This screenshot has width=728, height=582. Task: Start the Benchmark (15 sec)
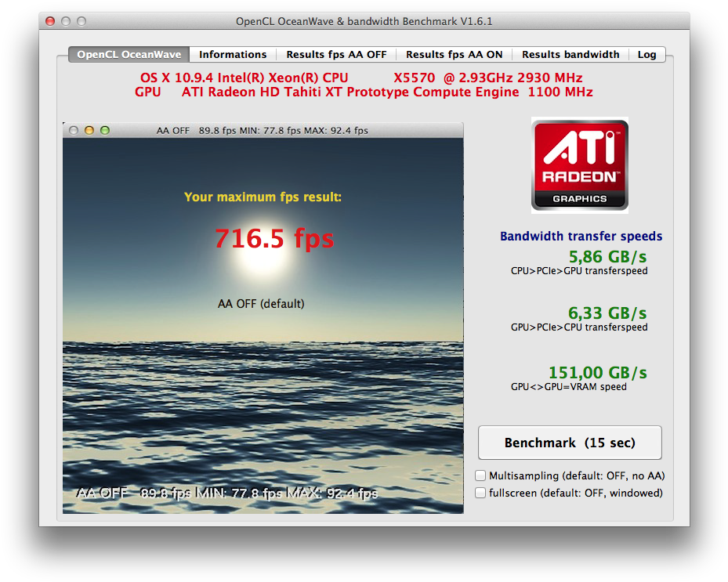pos(569,442)
